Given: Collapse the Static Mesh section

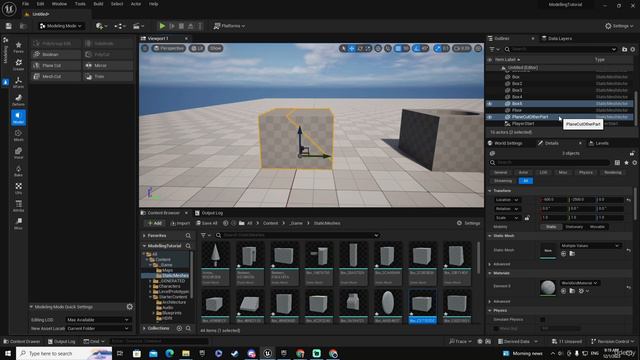Looking at the screenshot, I should (x=490, y=236).
